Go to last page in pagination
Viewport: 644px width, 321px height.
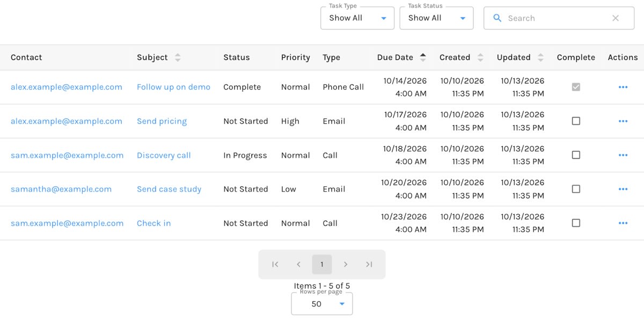[369, 264]
